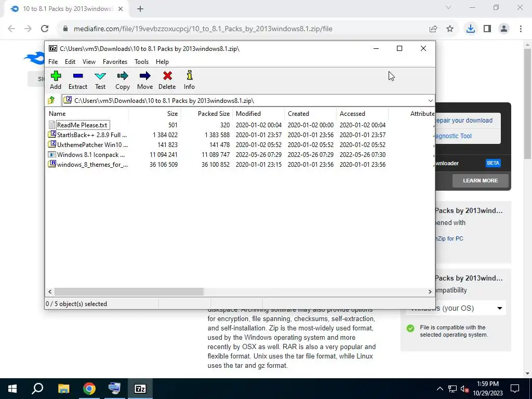Image resolution: width=532 pixels, height=399 pixels.
Task: Click the red Delete toolbar icon
Action: pos(167,76)
